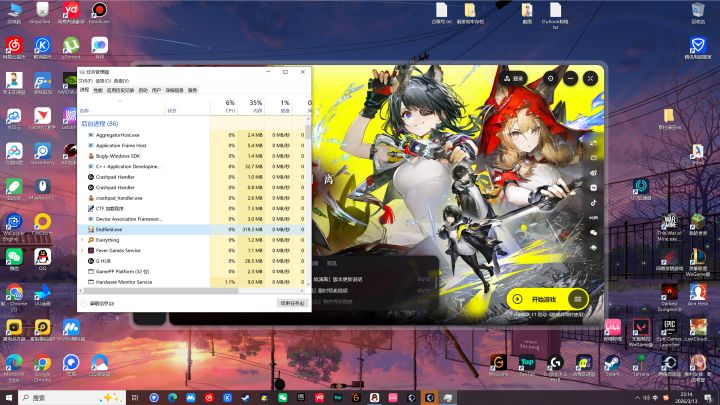Image resolution: width=720 pixels, height=405 pixels.
Task: Sort by CPU column header
Action: (224, 106)
